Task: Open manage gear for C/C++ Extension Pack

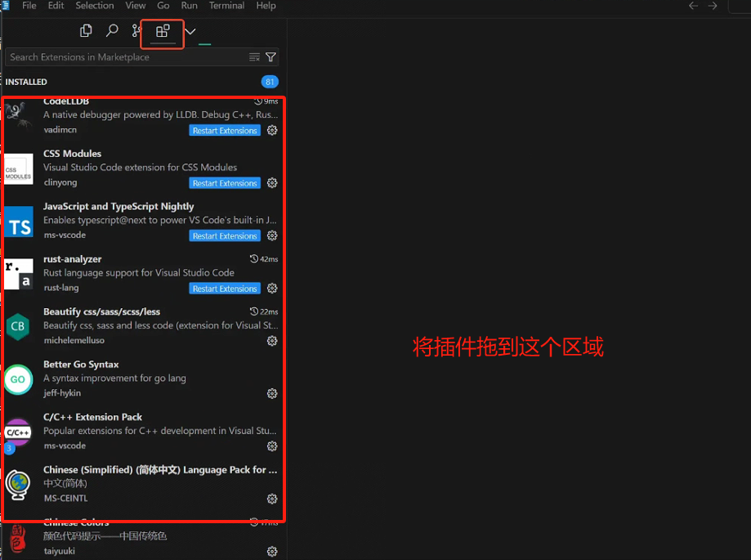Action: tap(272, 446)
